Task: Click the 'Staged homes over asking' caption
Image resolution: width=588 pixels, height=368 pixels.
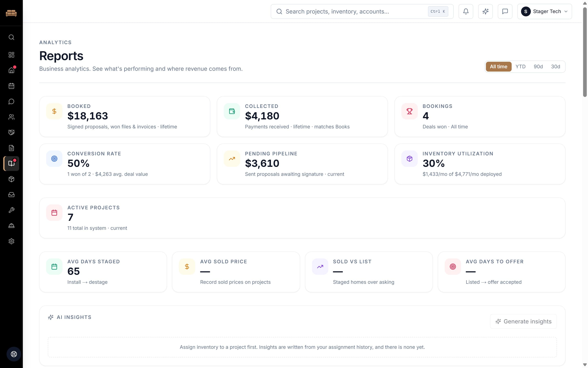Action: (x=363, y=282)
